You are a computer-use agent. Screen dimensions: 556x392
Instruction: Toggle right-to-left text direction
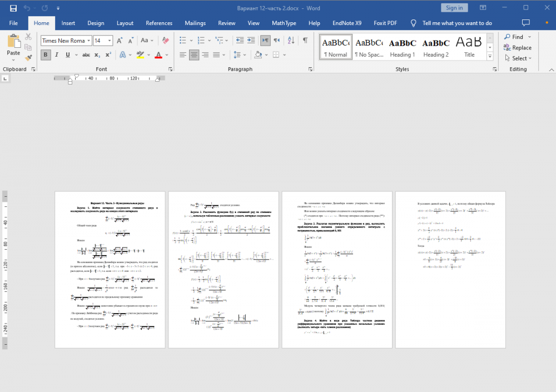[276, 40]
